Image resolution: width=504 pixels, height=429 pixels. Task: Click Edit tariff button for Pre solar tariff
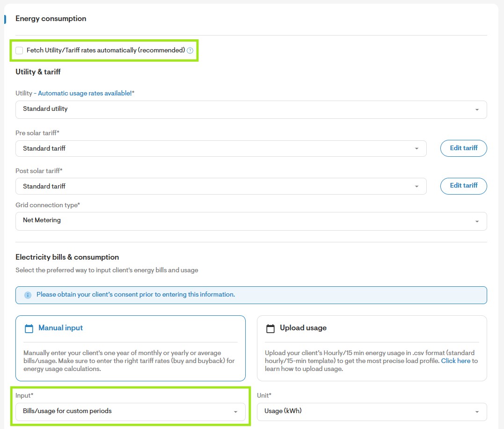coord(463,148)
